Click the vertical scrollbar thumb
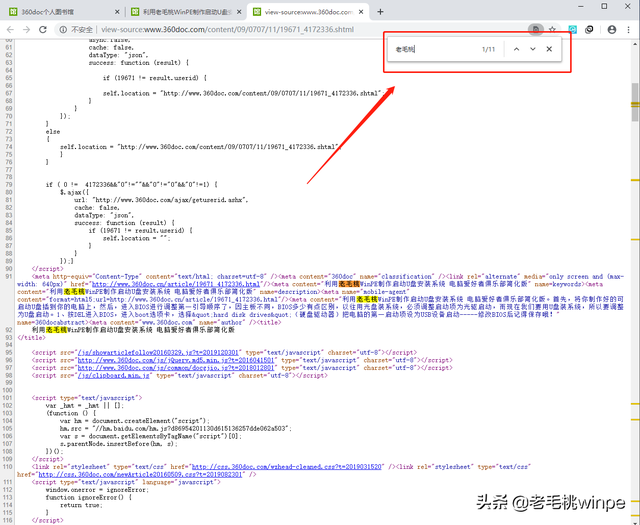 point(635,102)
